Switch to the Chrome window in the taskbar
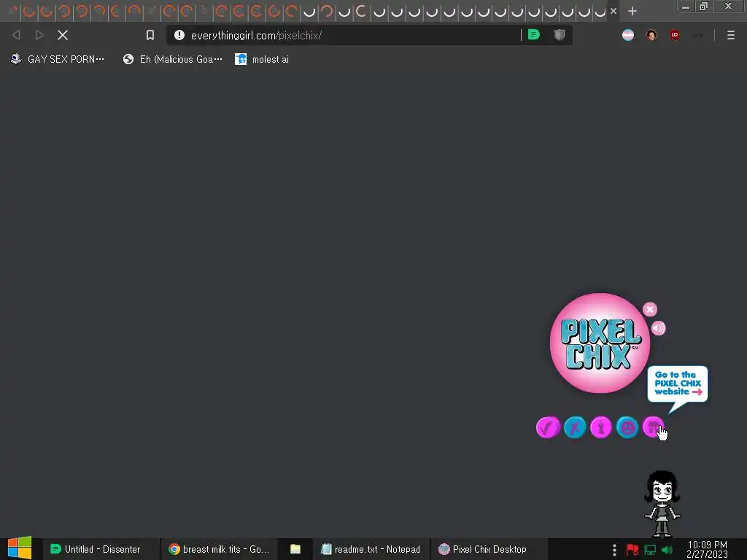The height and width of the screenshot is (560, 747). tap(218, 549)
